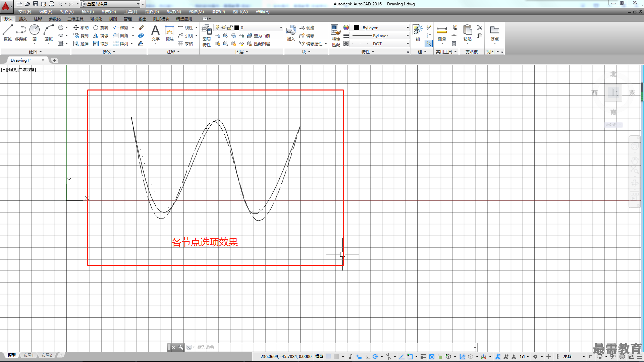This screenshot has height=362, width=644.
Task: Click 置为当前 layer button
Action: pos(259,36)
